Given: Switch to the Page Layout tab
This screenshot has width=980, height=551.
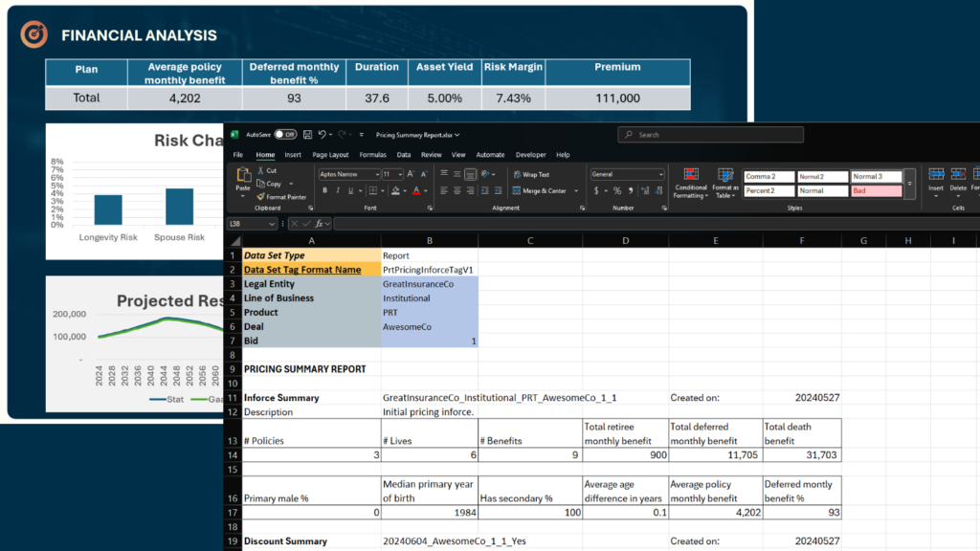Looking at the screenshot, I should (330, 154).
